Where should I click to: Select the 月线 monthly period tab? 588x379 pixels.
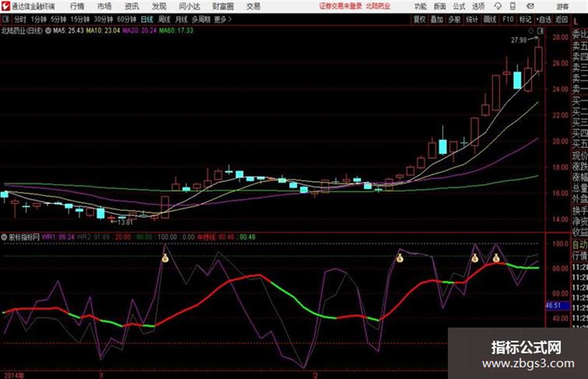click(182, 19)
